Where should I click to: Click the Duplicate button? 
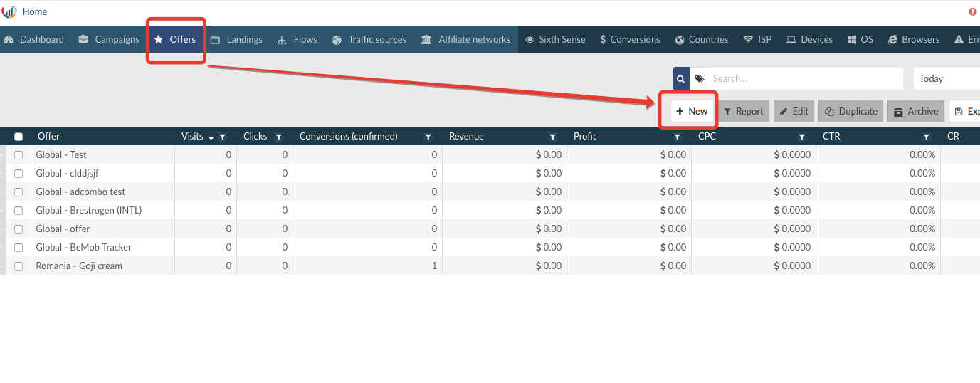[851, 112]
